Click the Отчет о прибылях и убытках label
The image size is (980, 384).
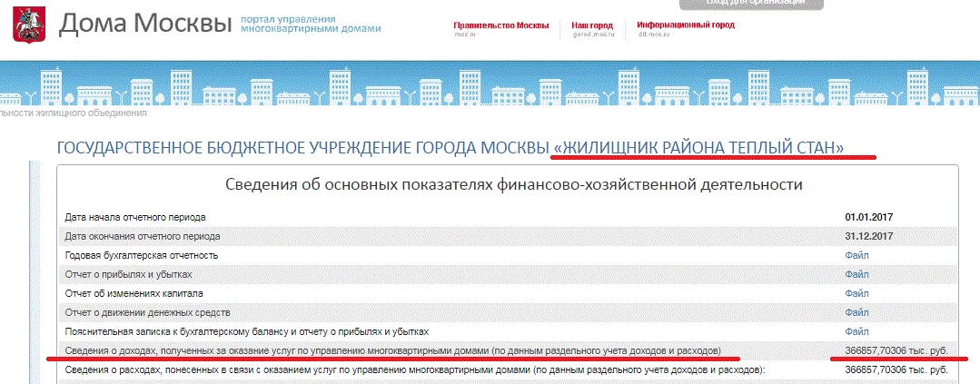tap(128, 274)
